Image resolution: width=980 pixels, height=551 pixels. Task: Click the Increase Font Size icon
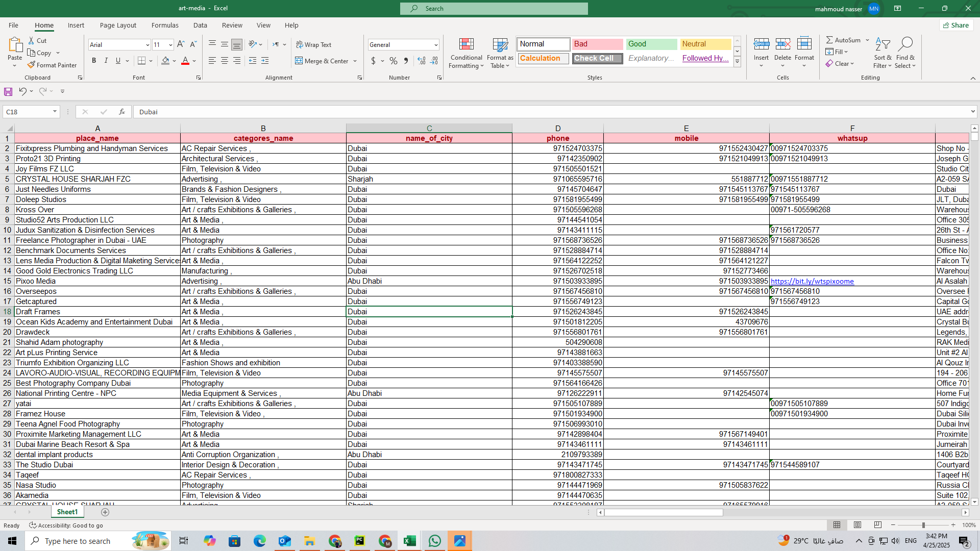pos(181,45)
